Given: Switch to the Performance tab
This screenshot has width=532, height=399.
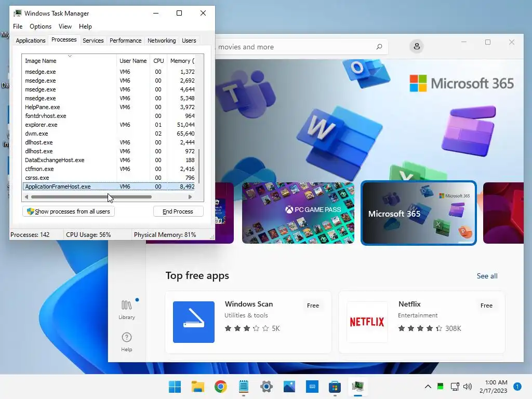Looking at the screenshot, I should [x=126, y=41].
